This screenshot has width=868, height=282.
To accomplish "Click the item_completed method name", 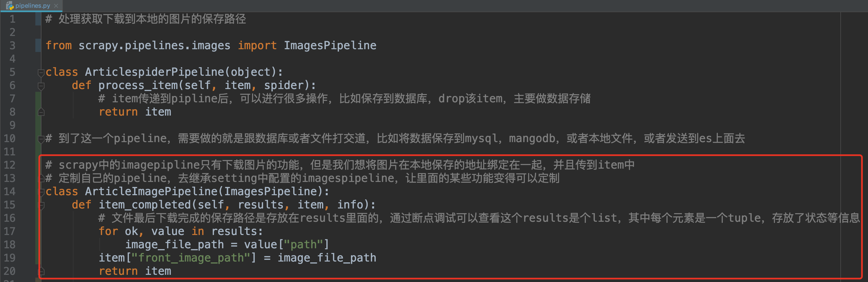I will [145, 205].
